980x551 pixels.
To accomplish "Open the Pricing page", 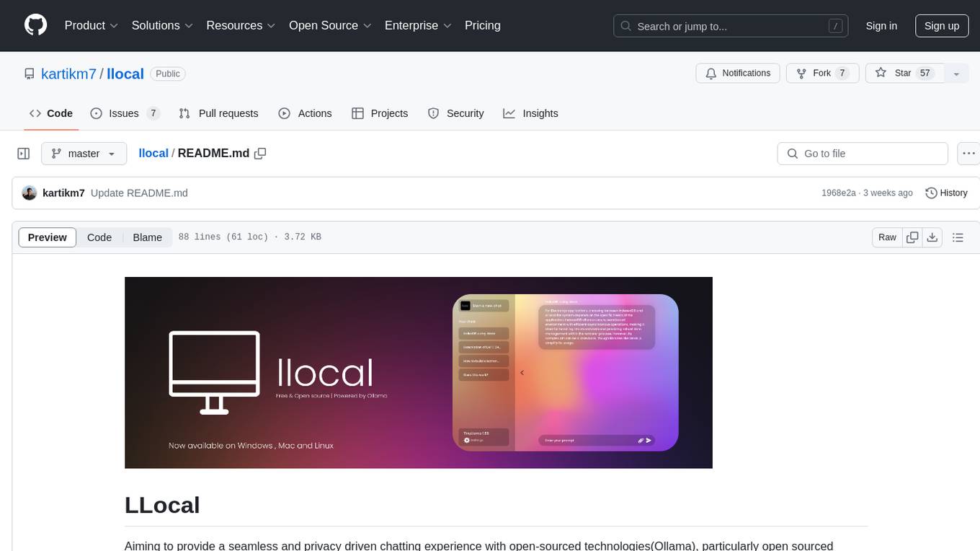I will pyautogui.click(x=483, y=25).
